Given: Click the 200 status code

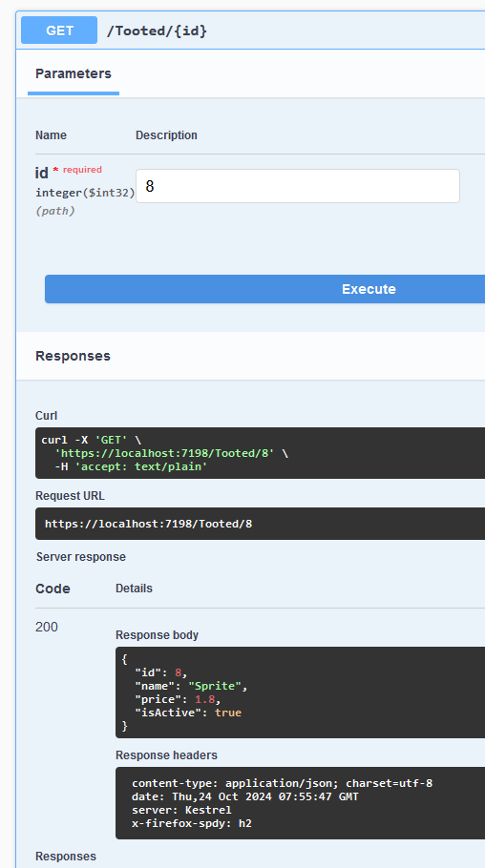Looking at the screenshot, I should (x=47, y=628).
